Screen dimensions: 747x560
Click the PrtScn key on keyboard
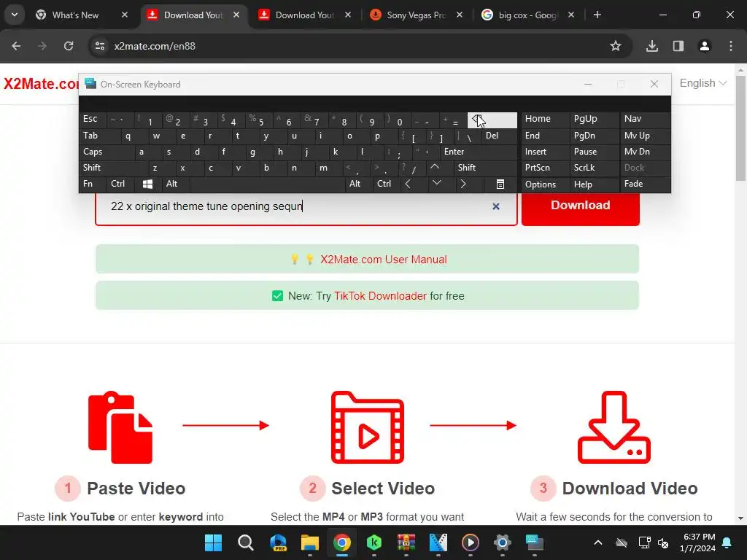coord(545,168)
